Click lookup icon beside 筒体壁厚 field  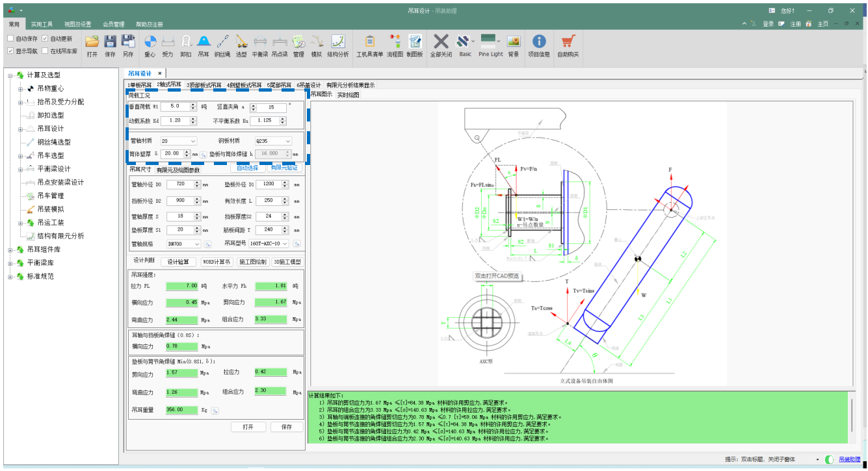(x=203, y=154)
